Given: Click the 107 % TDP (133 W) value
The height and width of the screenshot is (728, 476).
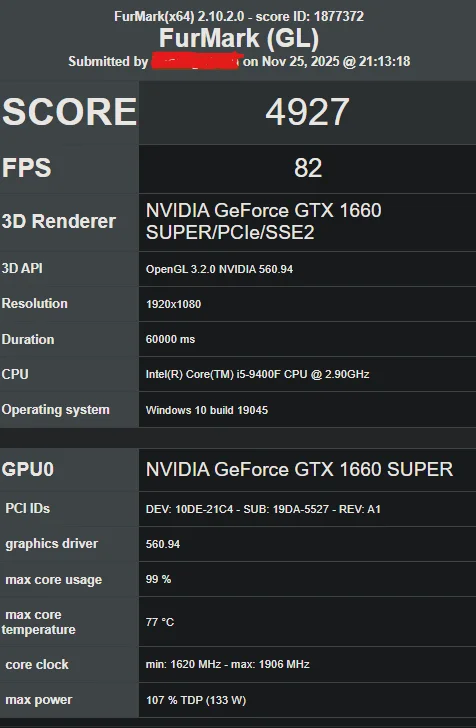Looking at the screenshot, I should coord(196,700).
